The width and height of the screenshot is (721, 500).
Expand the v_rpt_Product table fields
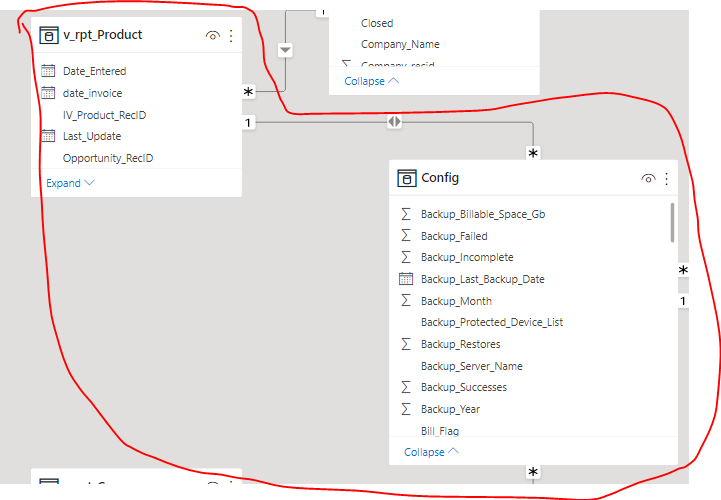(70, 183)
